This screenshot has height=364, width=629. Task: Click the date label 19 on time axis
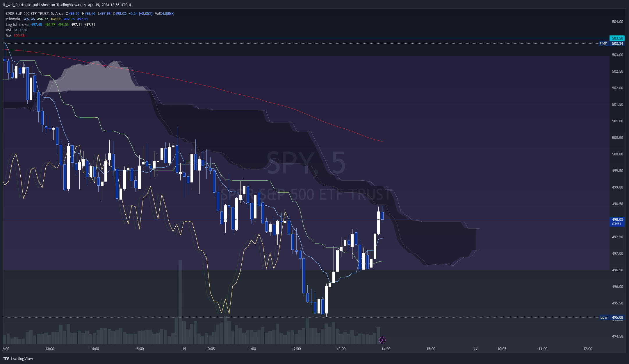184,349
